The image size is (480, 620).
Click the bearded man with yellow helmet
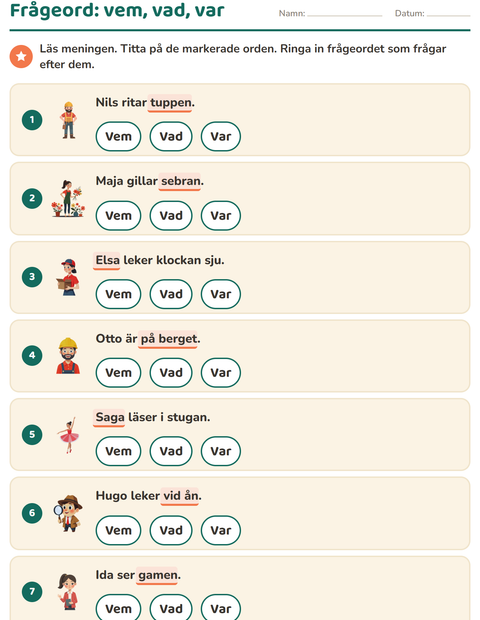coord(68,355)
